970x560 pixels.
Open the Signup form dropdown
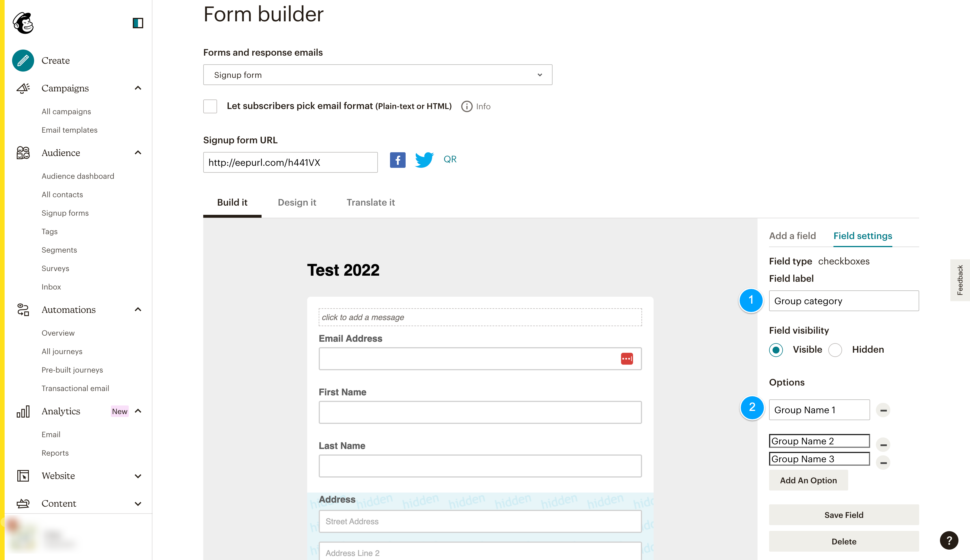[378, 75]
